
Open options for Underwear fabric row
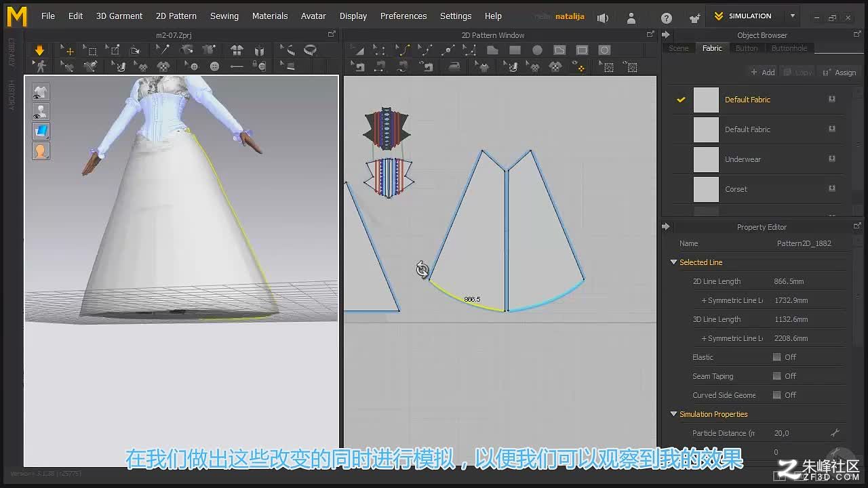(x=831, y=159)
